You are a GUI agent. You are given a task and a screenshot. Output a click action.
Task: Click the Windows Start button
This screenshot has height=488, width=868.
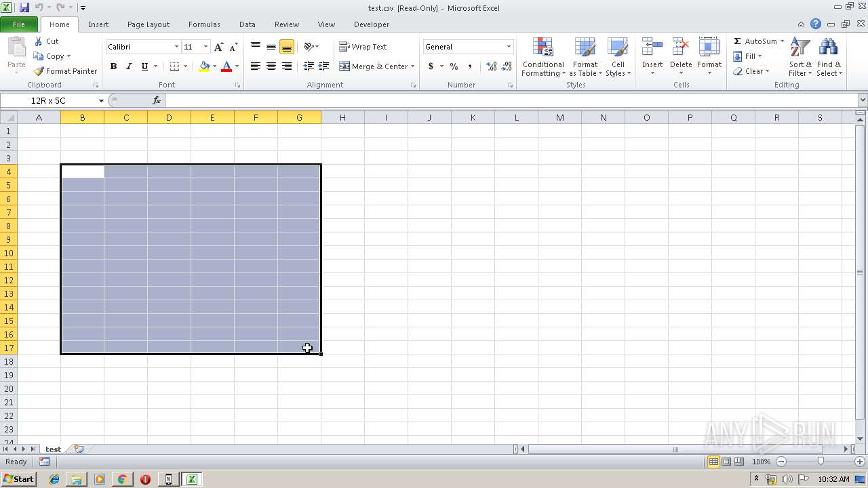tap(18, 479)
